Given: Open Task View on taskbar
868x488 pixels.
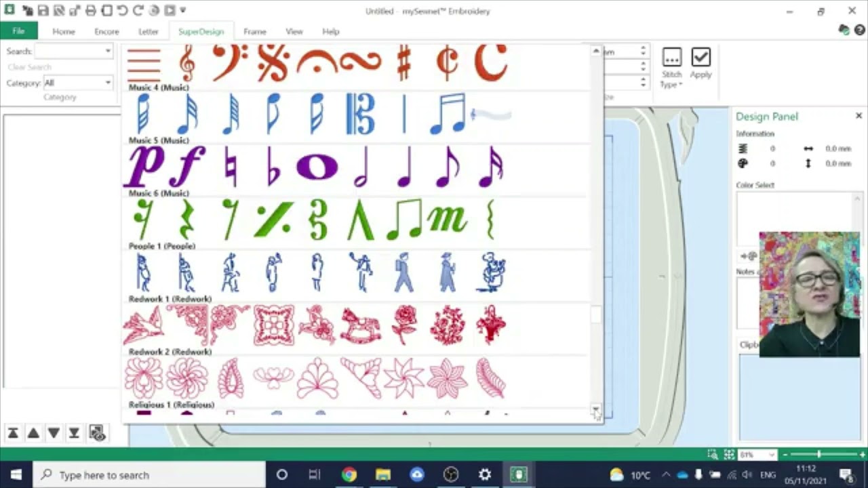Looking at the screenshot, I should click(x=314, y=474).
